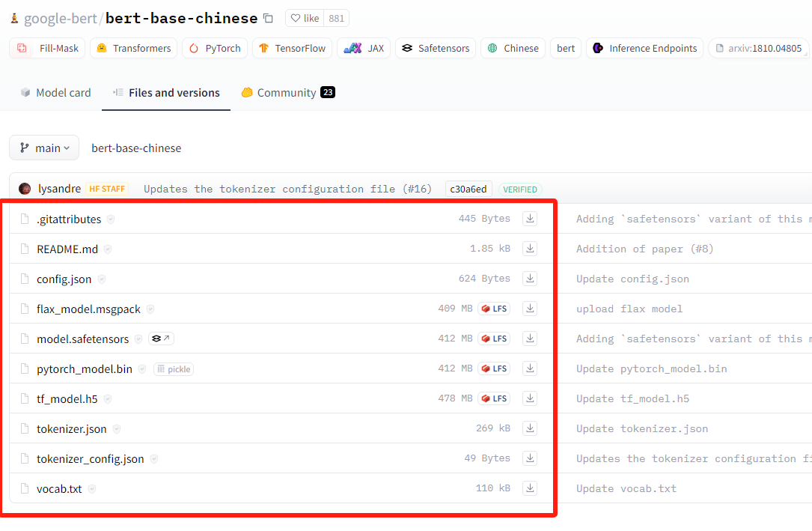Open tokenizer.json file
The width and height of the screenshot is (812, 531).
pyautogui.click(x=71, y=429)
